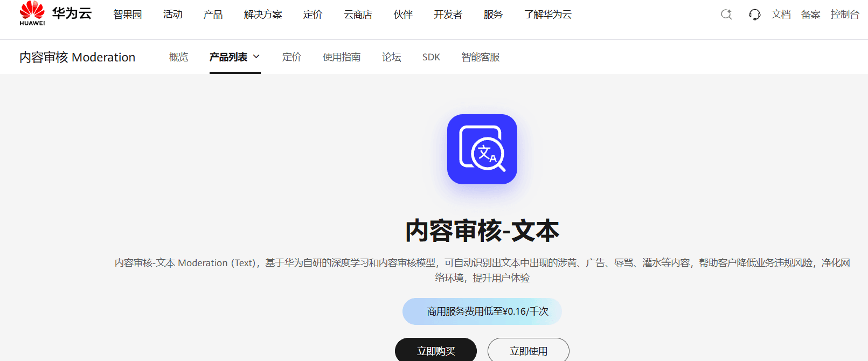
Task: Open the 智果园 menu
Action: [128, 15]
